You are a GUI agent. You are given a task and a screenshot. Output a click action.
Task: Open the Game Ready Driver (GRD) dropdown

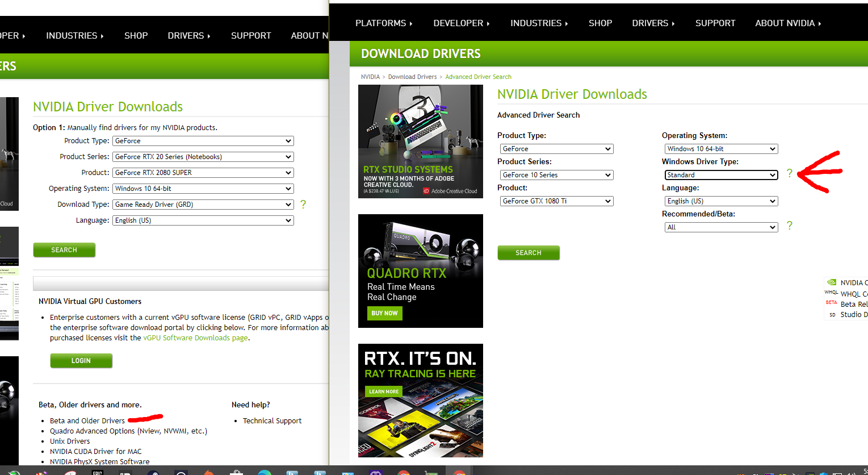(x=203, y=205)
